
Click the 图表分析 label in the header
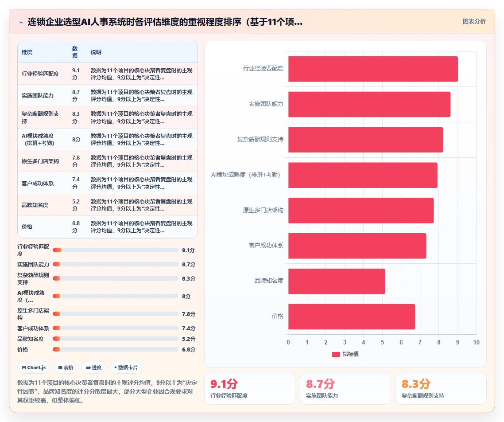[x=474, y=22]
